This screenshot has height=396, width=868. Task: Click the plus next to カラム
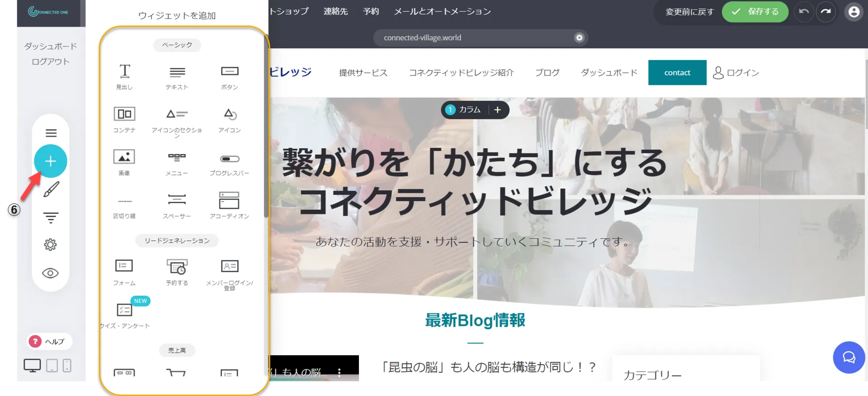tap(497, 110)
